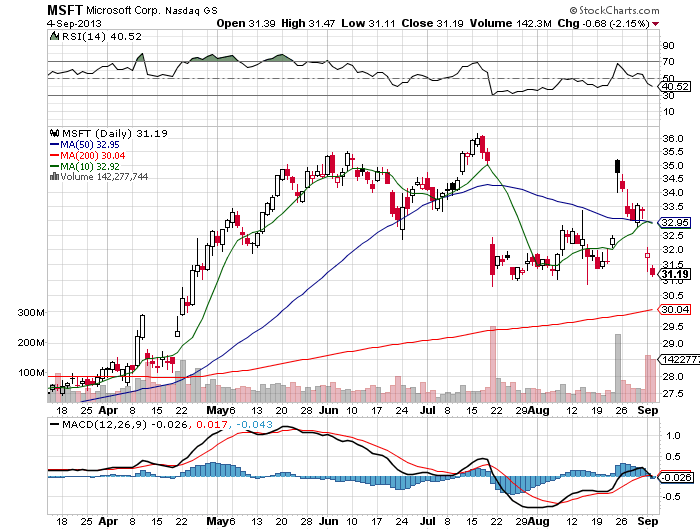Click the Open 31.39 value
The width and height of the screenshot is (700, 530).
pyautogui.click(x=246, y=23)
